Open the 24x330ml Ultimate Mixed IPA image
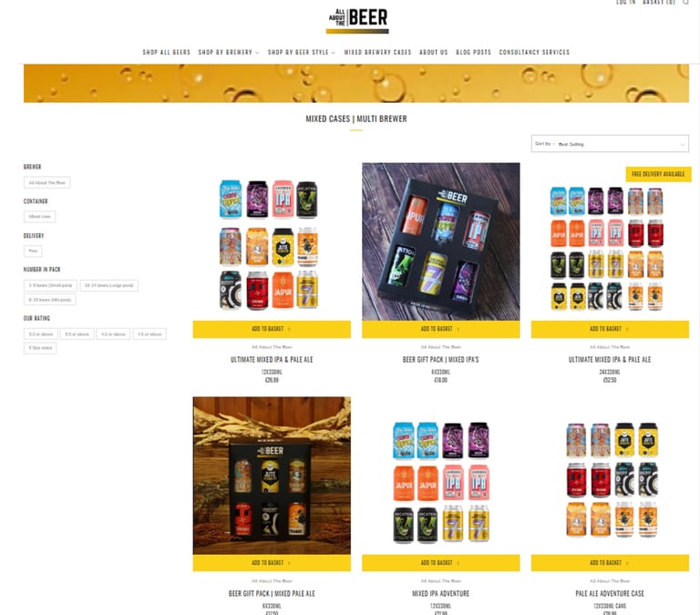The height and width of the screenshot is (615, 700). point(610,247)
